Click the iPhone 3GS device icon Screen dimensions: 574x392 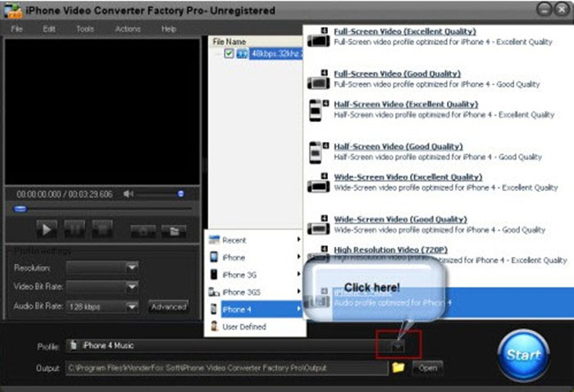click(214, 292)
